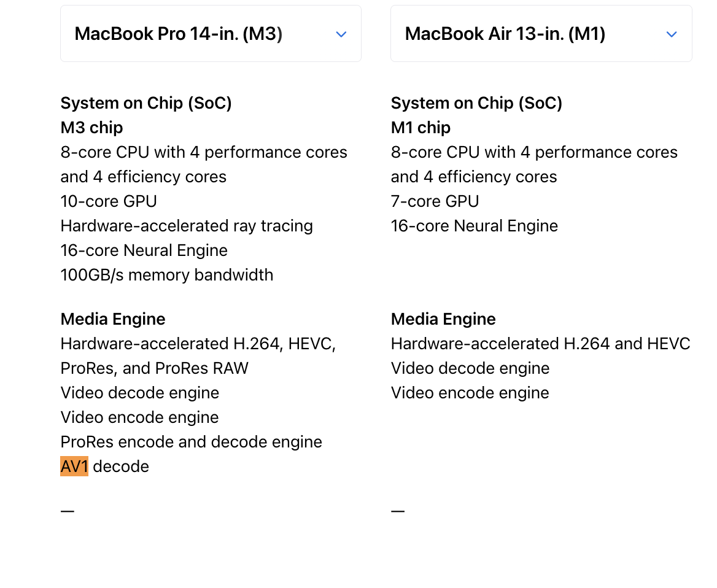Screen dimensions: 717x588
Task: Open the MacBook Air 13-in. (M1) model selector
Action: pos(541,33)
